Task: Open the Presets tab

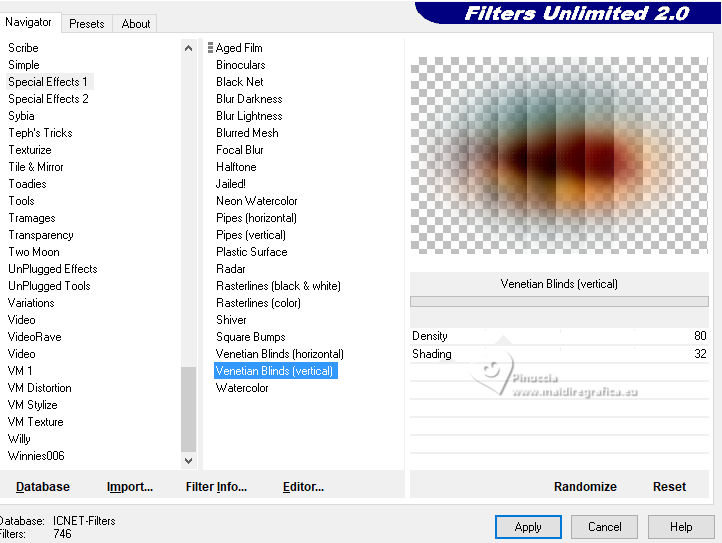Action: point(87,23)
